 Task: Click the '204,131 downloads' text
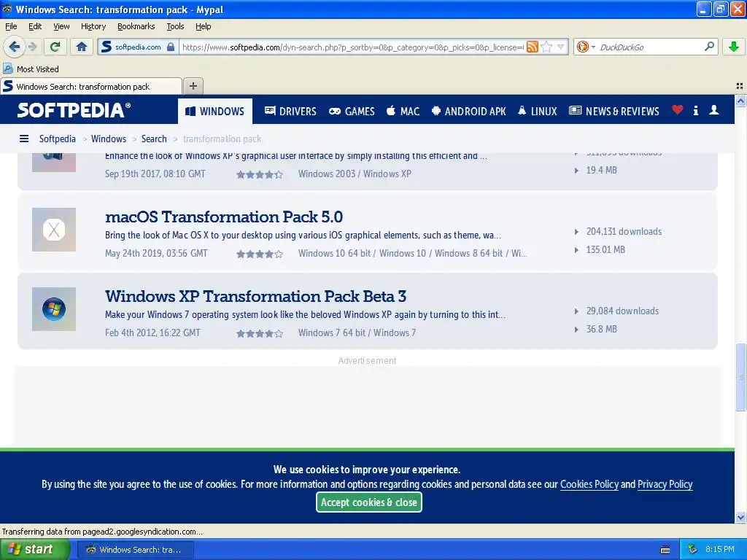pos(624,231)
